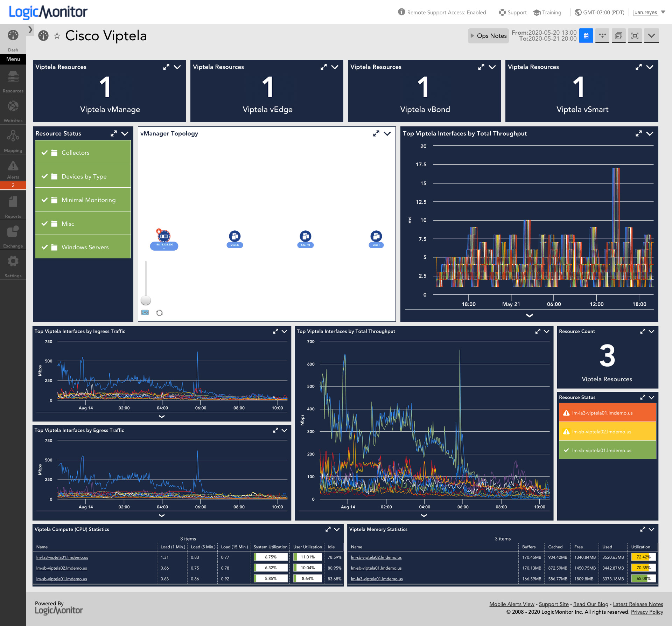672x626 pixels.
Task: Expand the Ops Notes panel
Action: [x=488, y=36]
